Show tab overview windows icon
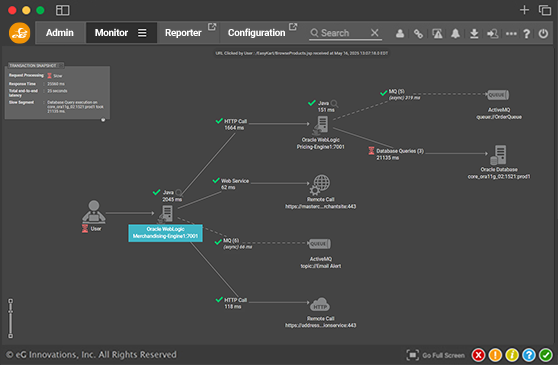This screenshot has width=558, height=365. pyautogui.click(x=544, y=10)
